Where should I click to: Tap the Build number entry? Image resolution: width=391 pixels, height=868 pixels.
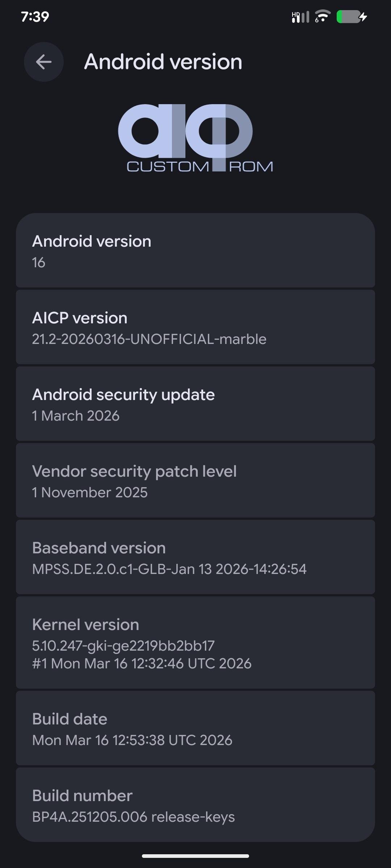195,805
